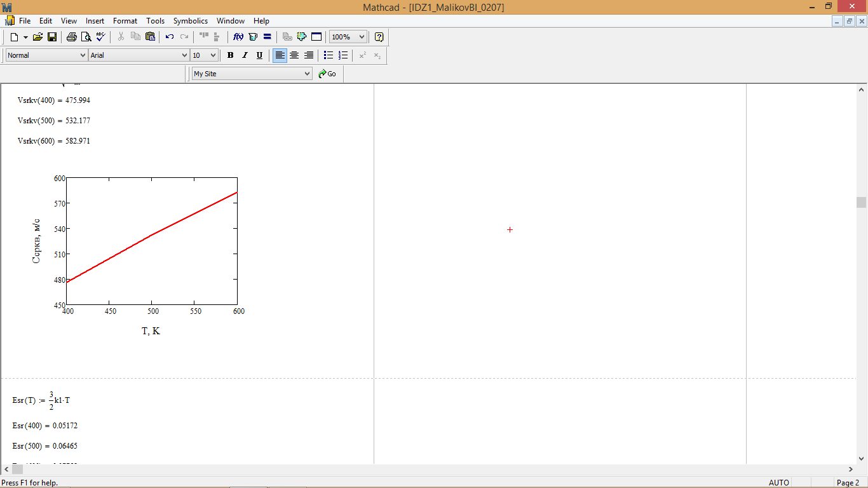The image size is (868, 488).
Task: Create a new worksheet
Action: 14,37
